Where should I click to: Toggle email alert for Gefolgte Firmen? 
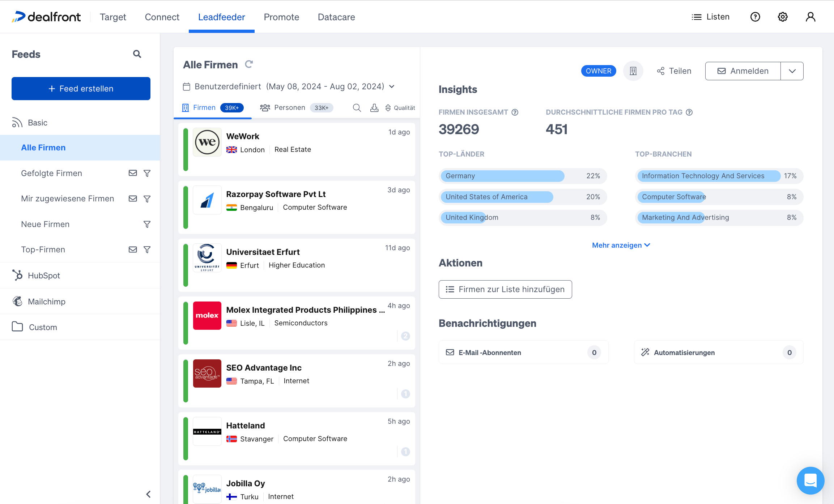point(133,173)
